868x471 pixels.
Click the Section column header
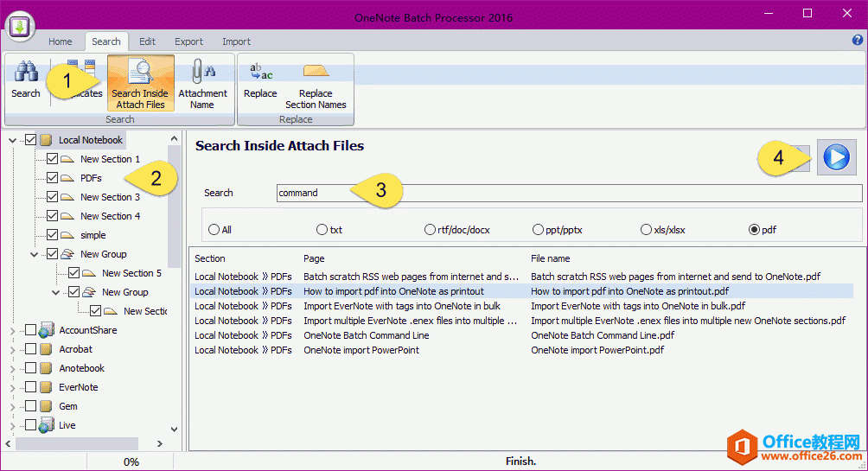pyautogui.click(x=210, y=258)
